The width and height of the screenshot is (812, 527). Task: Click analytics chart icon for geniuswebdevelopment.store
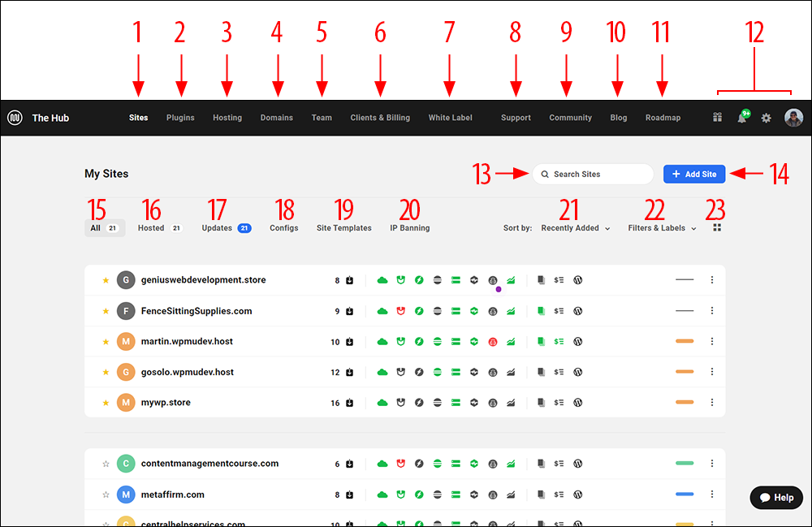511,280
